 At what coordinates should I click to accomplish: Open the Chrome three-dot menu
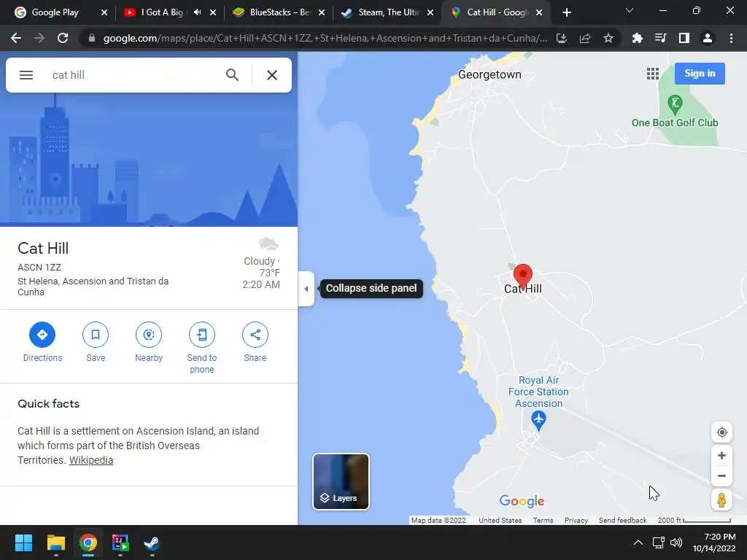tap(731, 38)
